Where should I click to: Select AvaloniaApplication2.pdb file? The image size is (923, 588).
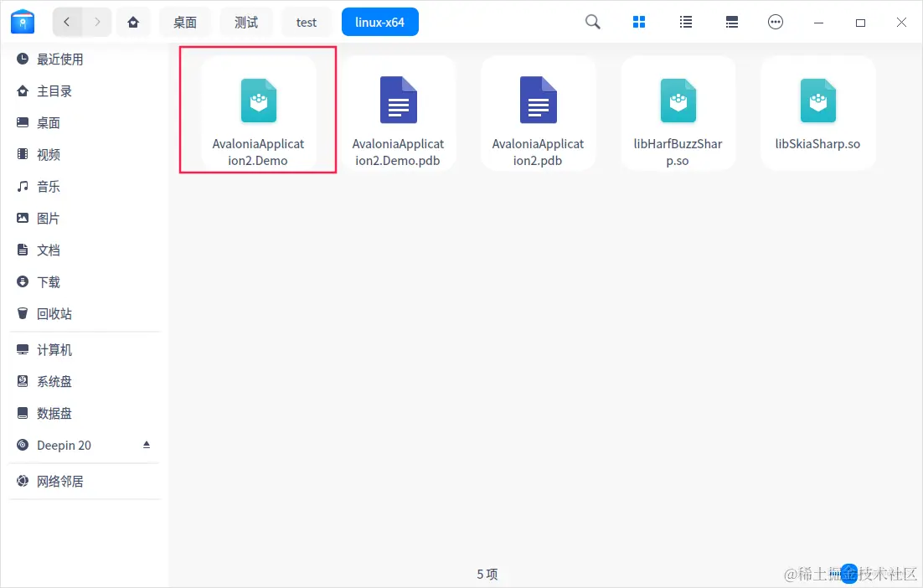[538, 113]
